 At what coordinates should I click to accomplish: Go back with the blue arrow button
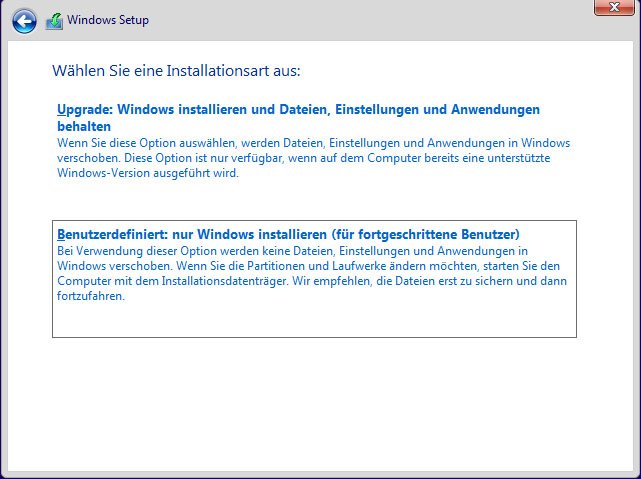24,21
